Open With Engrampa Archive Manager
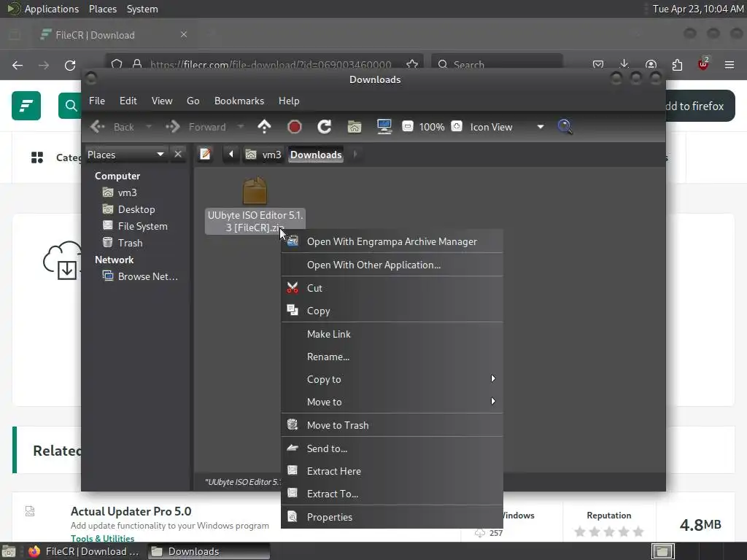 coord(392,241)
